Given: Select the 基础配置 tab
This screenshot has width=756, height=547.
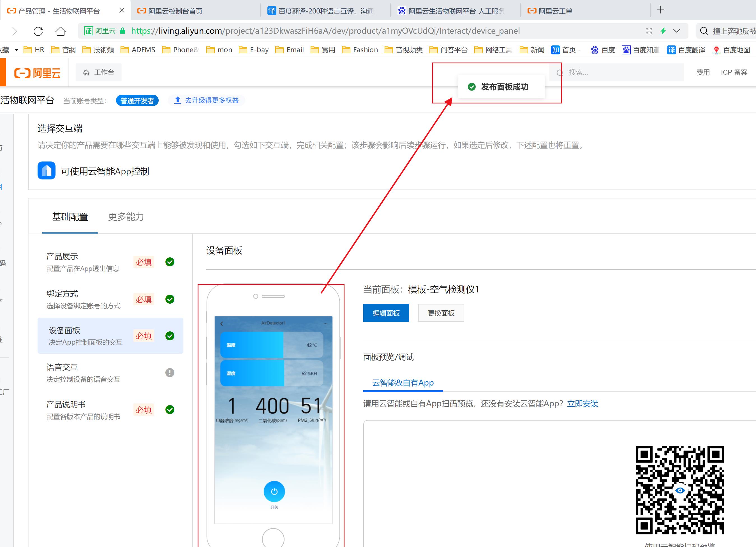Looking at the screenshot, I should coord(70,217).
